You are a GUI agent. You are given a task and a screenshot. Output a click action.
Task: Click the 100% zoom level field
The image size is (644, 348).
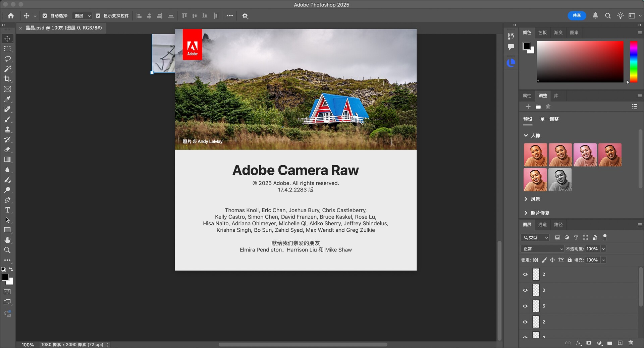pyautogui.click(x=28, y=345)
